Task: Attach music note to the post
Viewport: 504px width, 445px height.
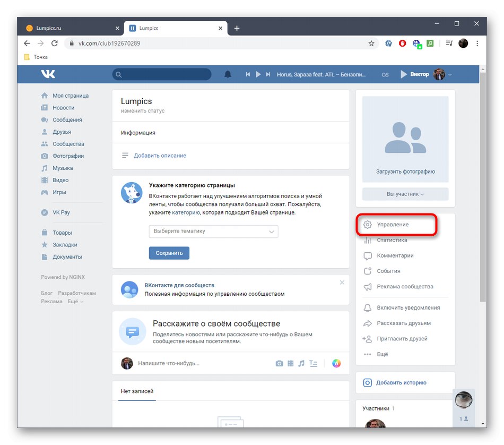Action: pos(301,363)
